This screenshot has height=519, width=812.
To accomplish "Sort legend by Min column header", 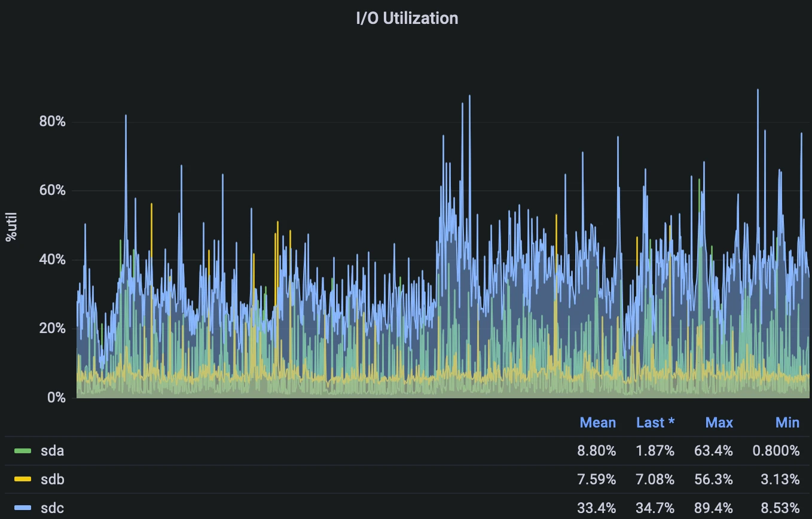I will point(787,423).
